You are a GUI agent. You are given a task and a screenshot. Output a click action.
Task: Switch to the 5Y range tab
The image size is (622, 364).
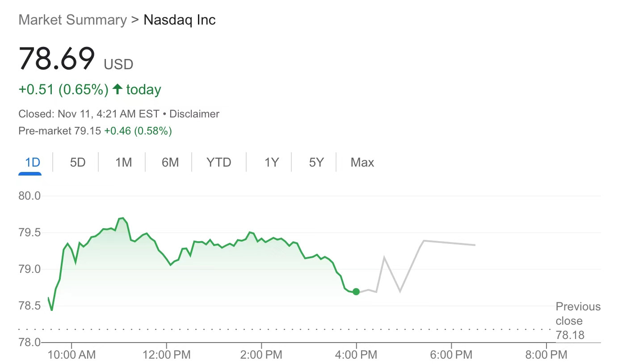tap(316, 163)
